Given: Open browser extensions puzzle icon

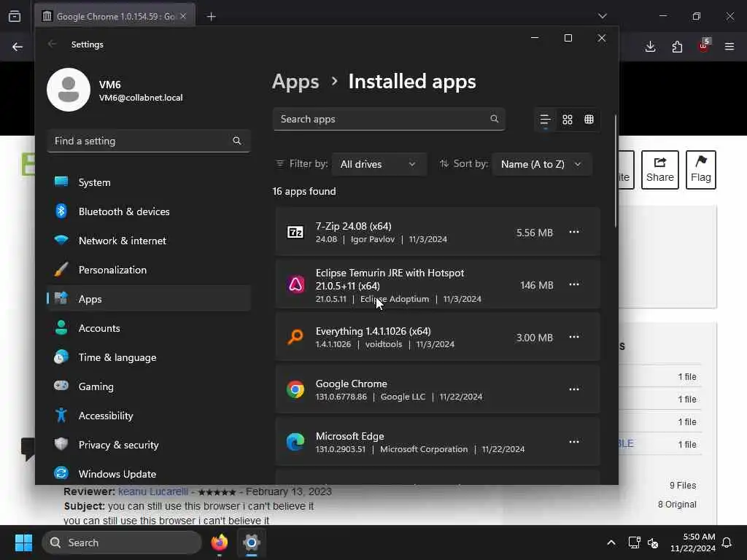Looking at the screenshot, I should click(677, 47).
